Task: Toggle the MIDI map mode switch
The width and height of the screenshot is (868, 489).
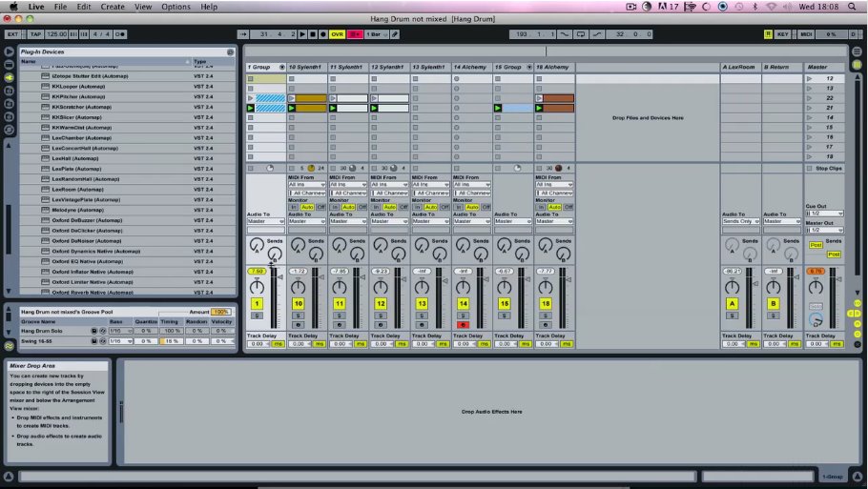Action: pos(806,34)
